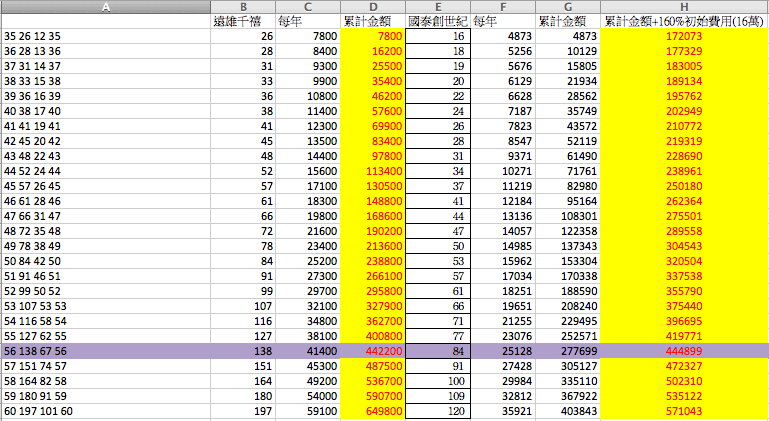Select cell with value 289558
This screenshot has height=421, width=769.
(684, 231)
